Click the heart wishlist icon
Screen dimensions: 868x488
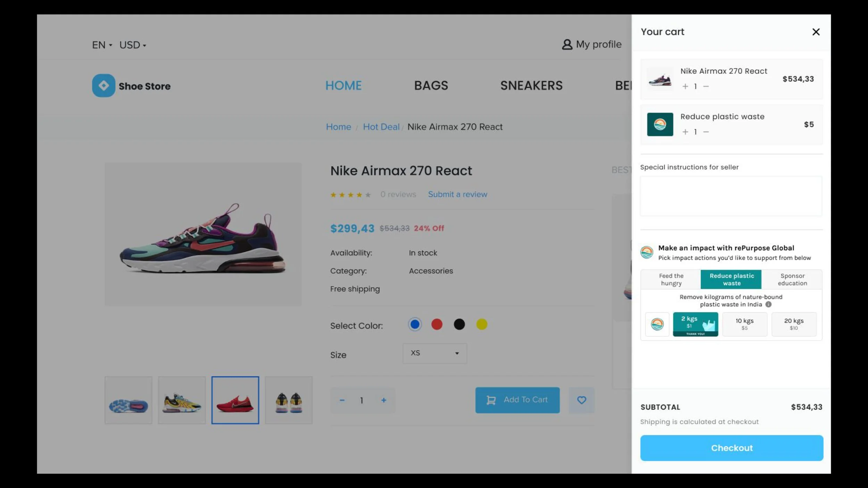582,400
